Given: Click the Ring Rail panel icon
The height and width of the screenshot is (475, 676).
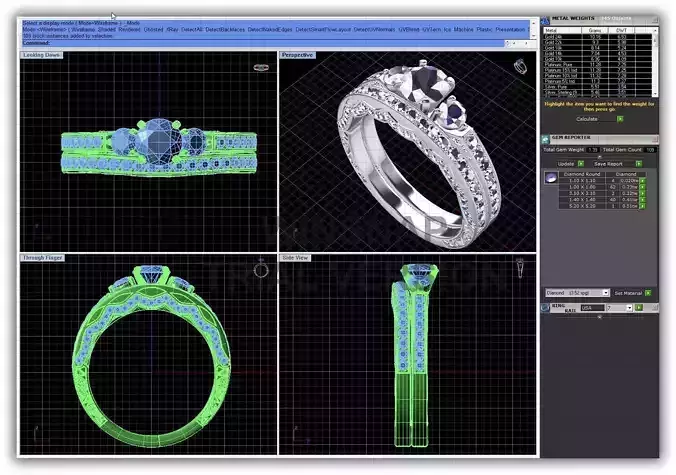Looking at the screenshot, I should pyautogui.click(x=545, y=307).
